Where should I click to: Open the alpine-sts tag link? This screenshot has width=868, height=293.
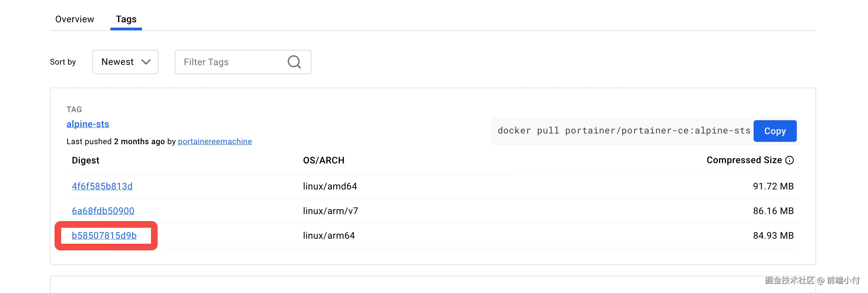tap(87, 124)
